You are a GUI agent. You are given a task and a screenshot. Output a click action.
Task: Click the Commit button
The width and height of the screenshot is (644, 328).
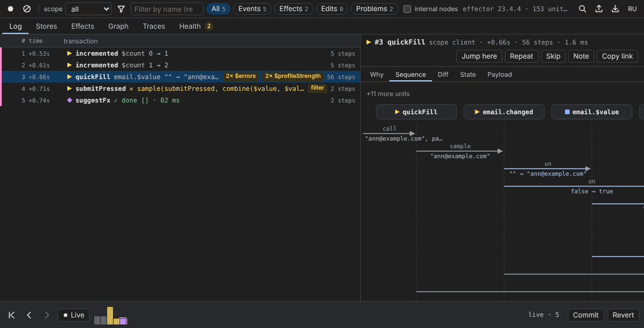(x=585, y=315)
